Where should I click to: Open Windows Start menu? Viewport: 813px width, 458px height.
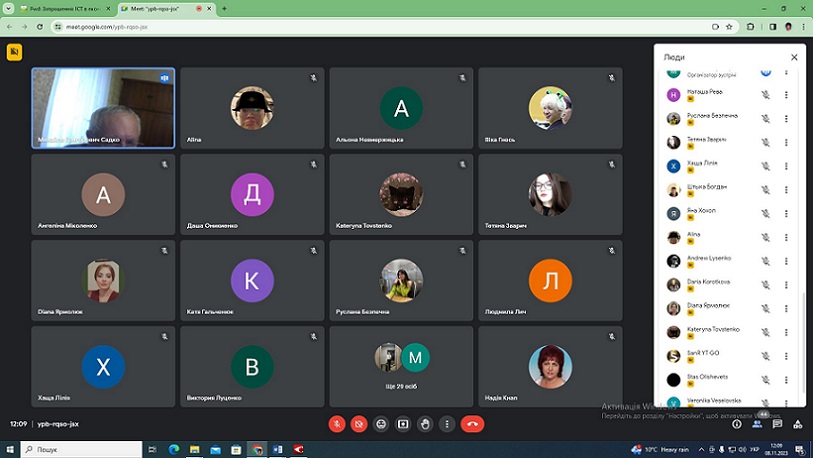10,449
